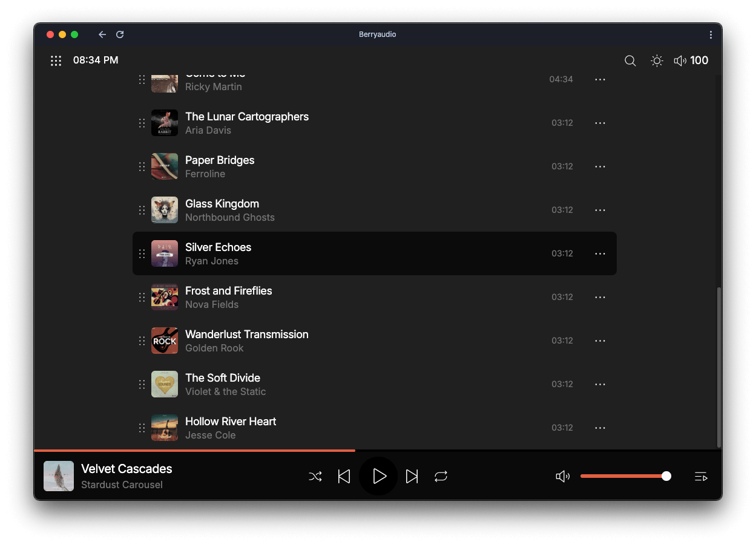The image size is (756, 545).
Task: Open the window's three-dot kebab menu
Action: [x=711, y=34]
